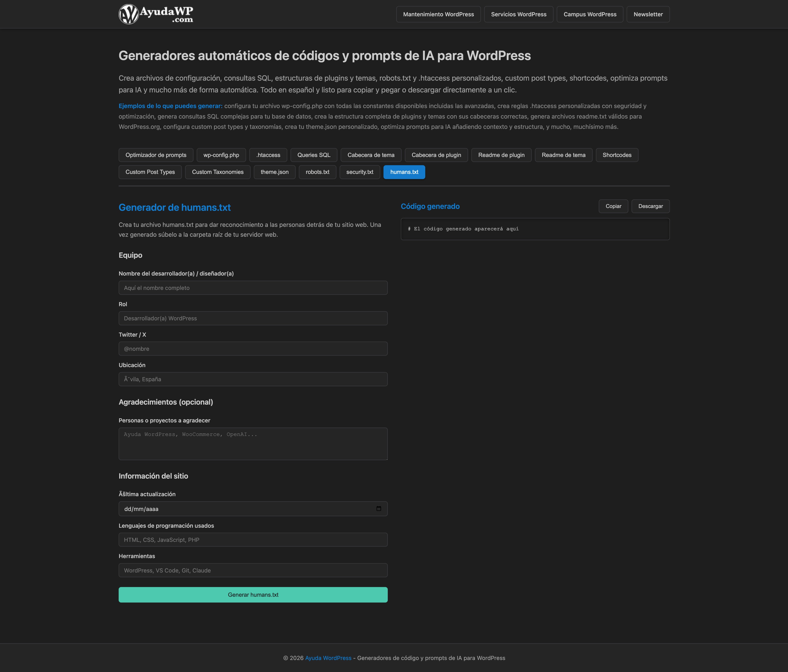Select the security.txt tab
The width and height of the screenshot is (788, 672).
click(359, 172)
